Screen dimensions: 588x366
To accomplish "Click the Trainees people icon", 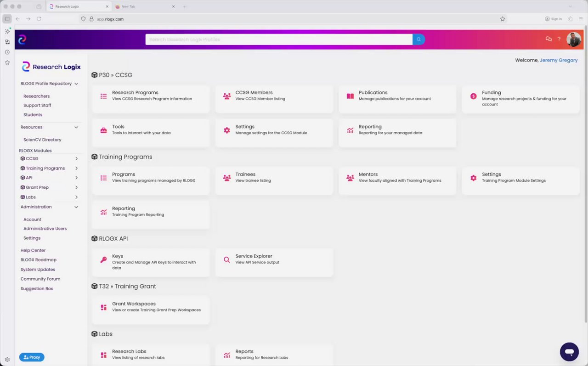I will click(x=227, y=178).
